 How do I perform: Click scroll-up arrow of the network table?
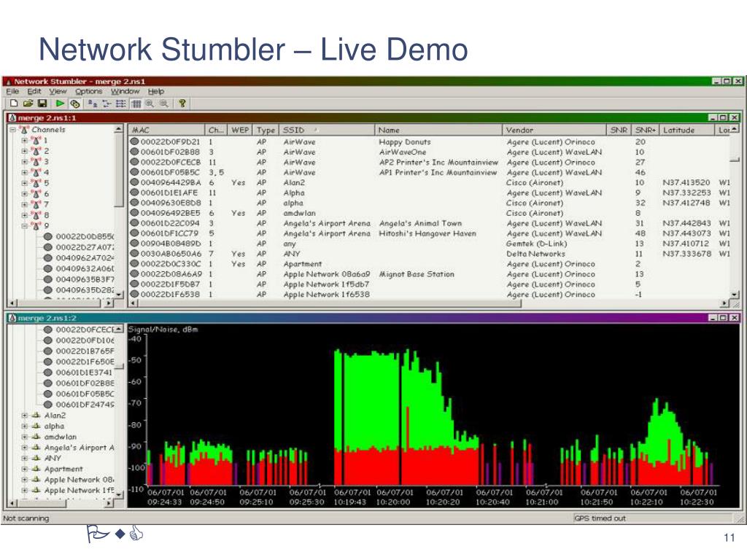click(735, 129)
